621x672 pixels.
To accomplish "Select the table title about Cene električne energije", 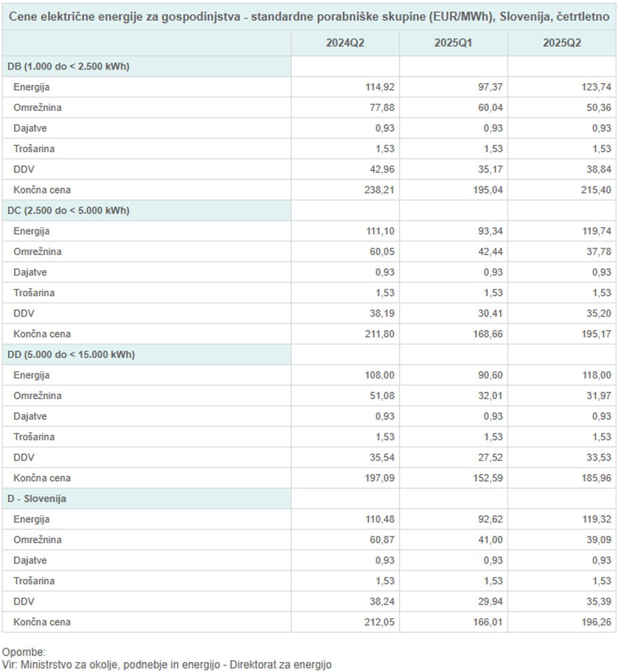I will pos(309,17).
